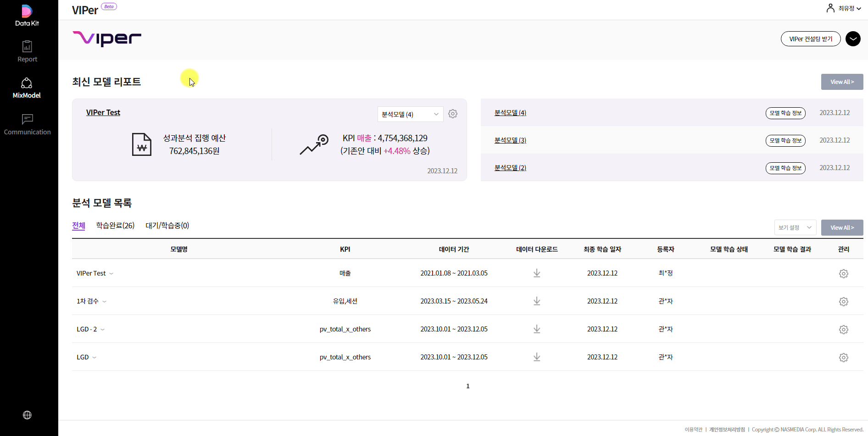Download data for VIPer Test row
868x436 pixels.
[x=537, y=273]
